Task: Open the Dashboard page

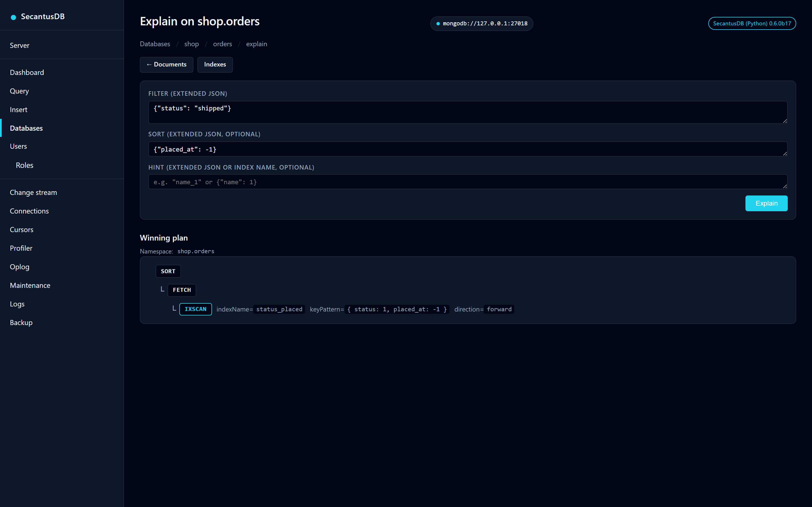Action: tap(27, 72)
